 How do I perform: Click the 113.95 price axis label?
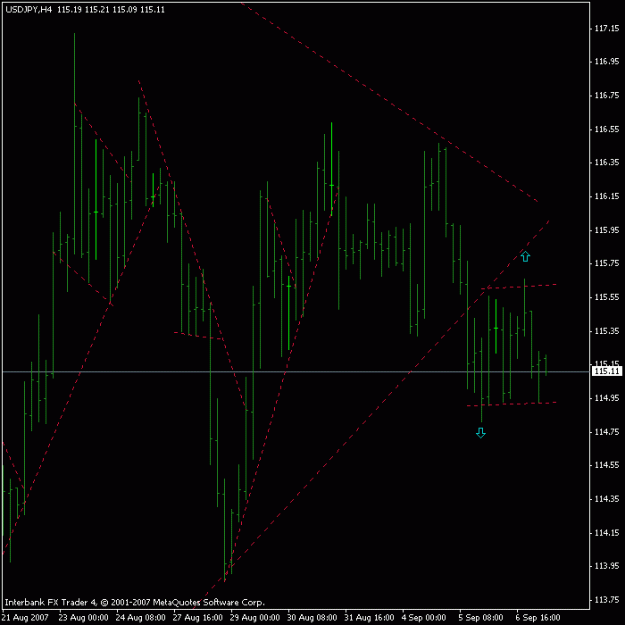(607, 566)
